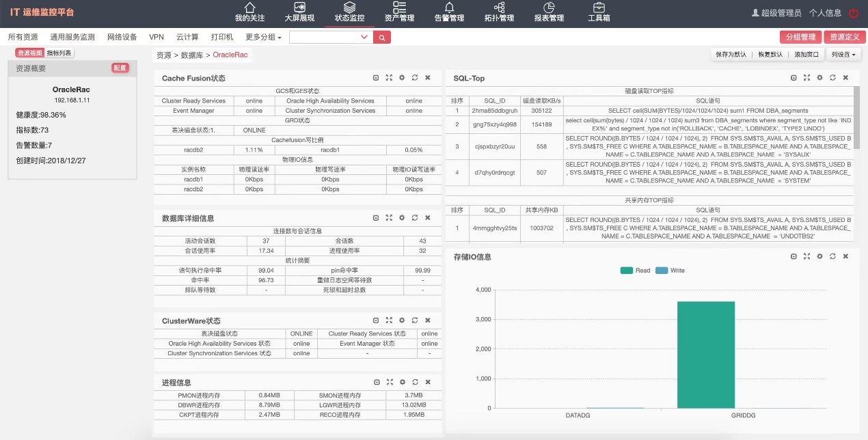Switch to the 告警管理 tab

pyautogui.click(x=448, y=12)
